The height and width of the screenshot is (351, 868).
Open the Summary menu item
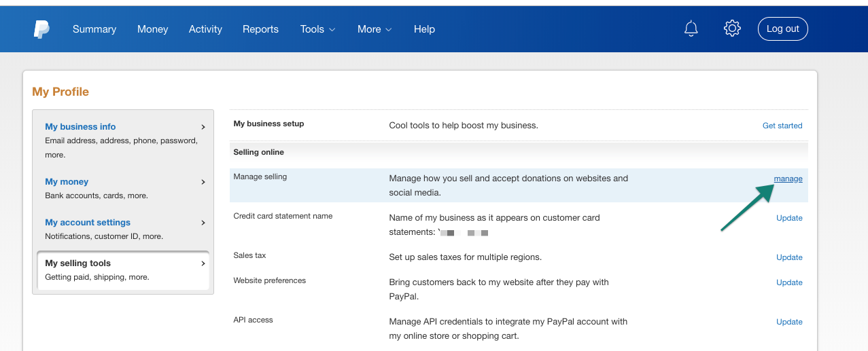[94, 29]
